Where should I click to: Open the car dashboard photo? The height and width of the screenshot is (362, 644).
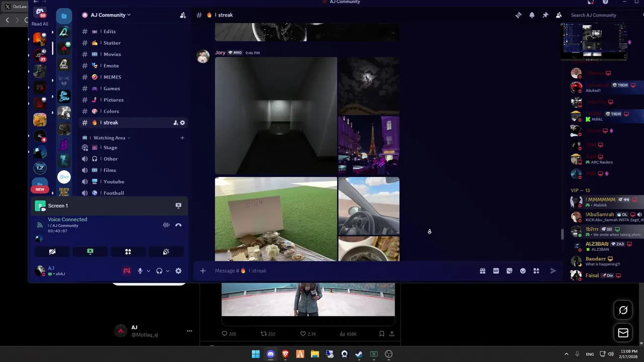(369, 206)
